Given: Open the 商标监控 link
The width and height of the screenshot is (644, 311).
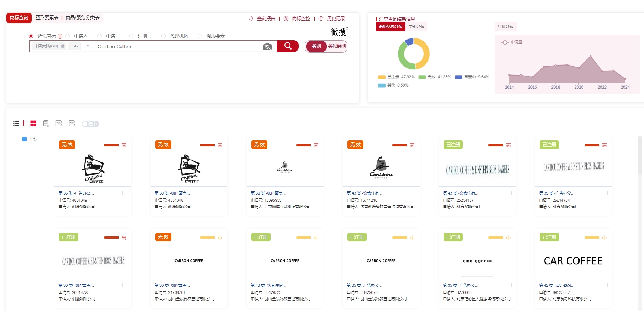Looking at the screenshot, I should pos(301,19).
